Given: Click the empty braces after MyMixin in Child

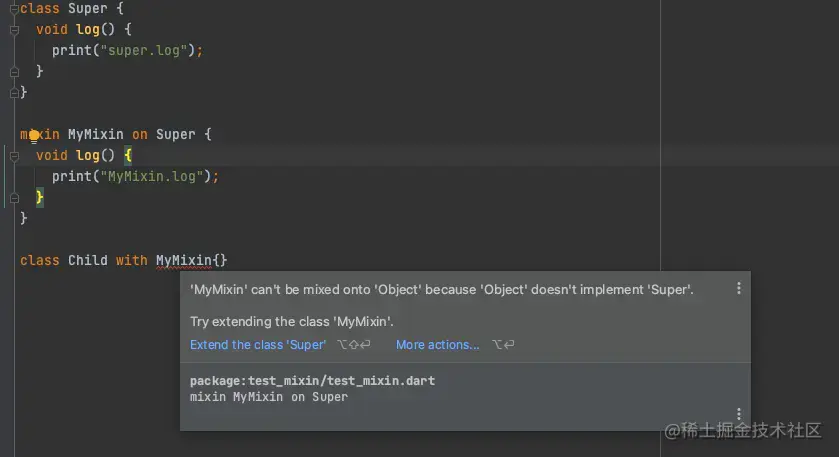Looking at the screenshot, I should 220,261.
